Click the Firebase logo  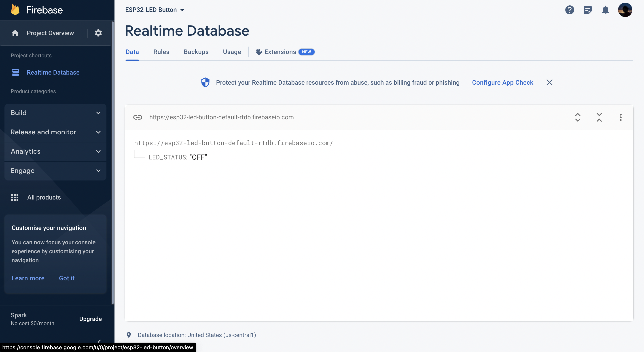pyautogui.click(x=37, y=10)
